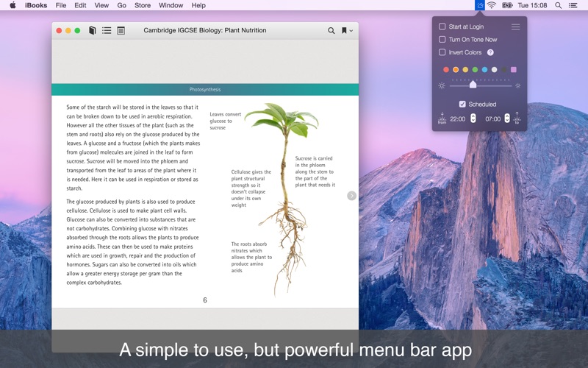Open the View menu
588x368 pixels.
tap(101, 5)
